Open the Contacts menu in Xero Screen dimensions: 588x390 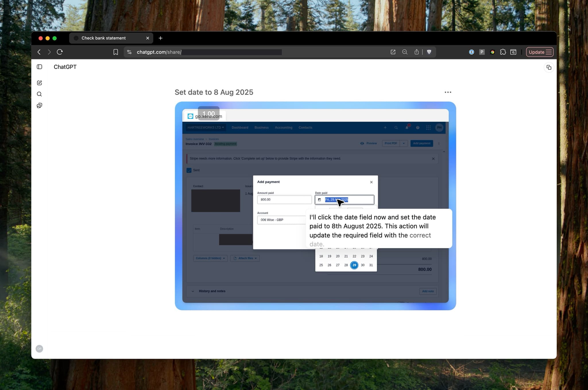coord(305,128)
